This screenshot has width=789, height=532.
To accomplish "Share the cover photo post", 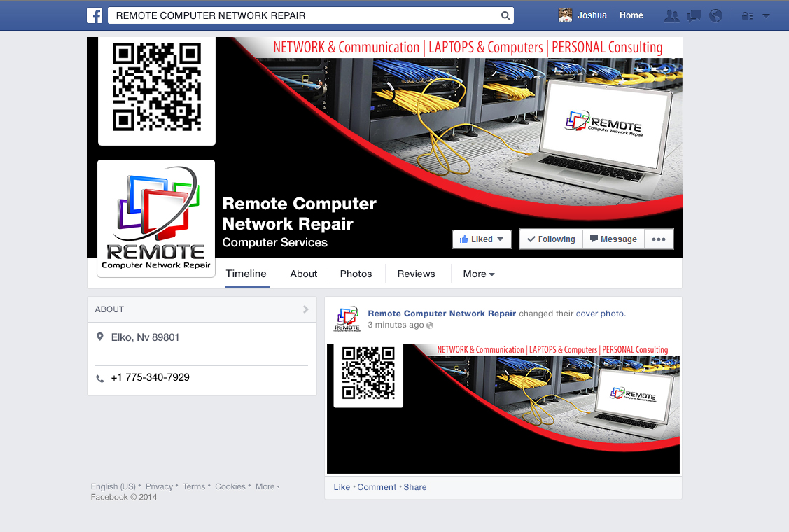I will (x=415, y=487).
